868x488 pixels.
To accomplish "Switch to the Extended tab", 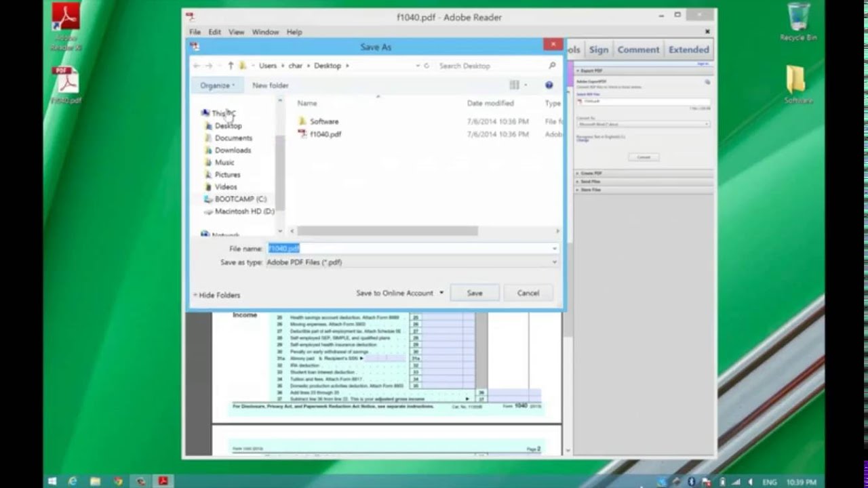I will pyautogui.click(x=688, y=49).
